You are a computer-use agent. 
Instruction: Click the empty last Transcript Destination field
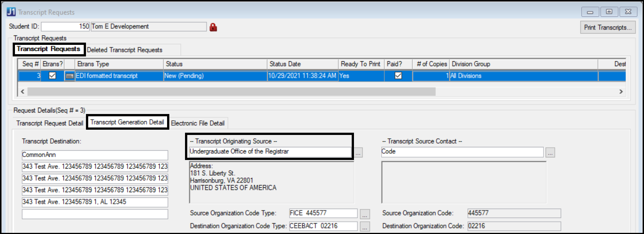[95, 214]
